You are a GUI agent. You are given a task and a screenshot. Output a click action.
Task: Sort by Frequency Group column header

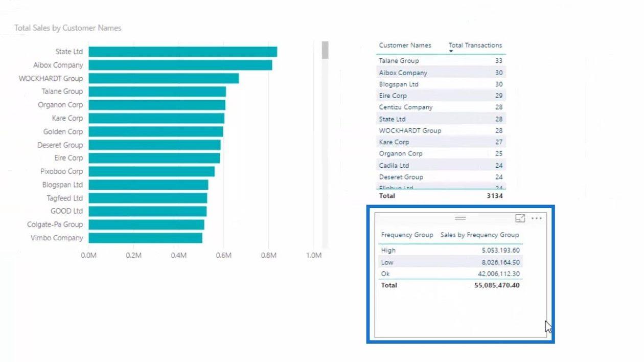[x=407, y=235]
